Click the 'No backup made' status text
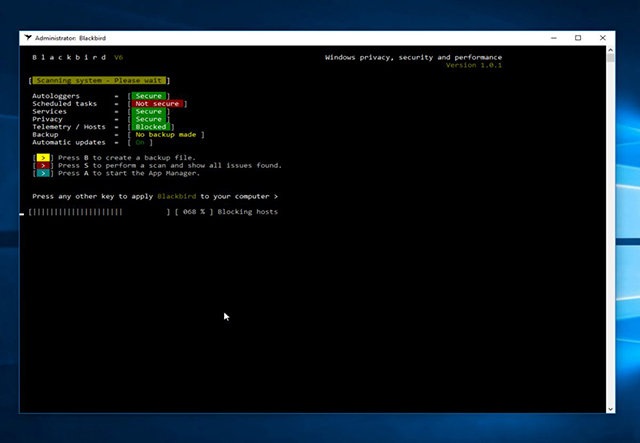This screenshot has width=640, height=443. pos(166,135)
